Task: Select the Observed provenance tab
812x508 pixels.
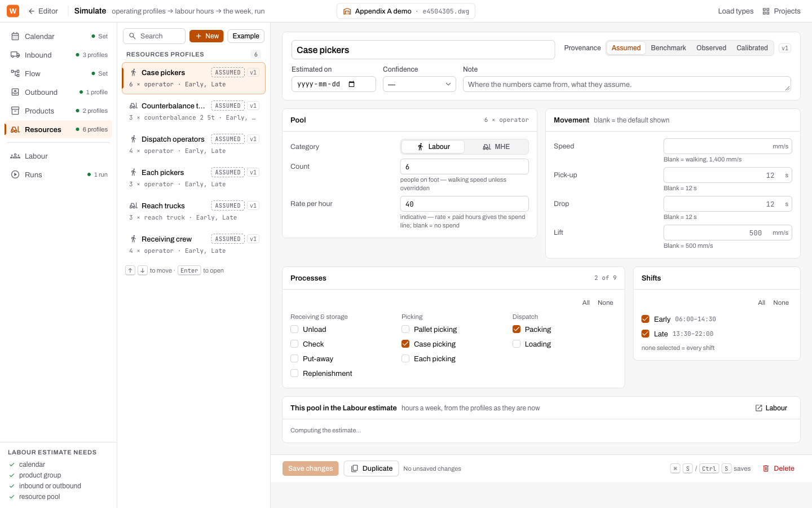Action: [x=711, y=48]
